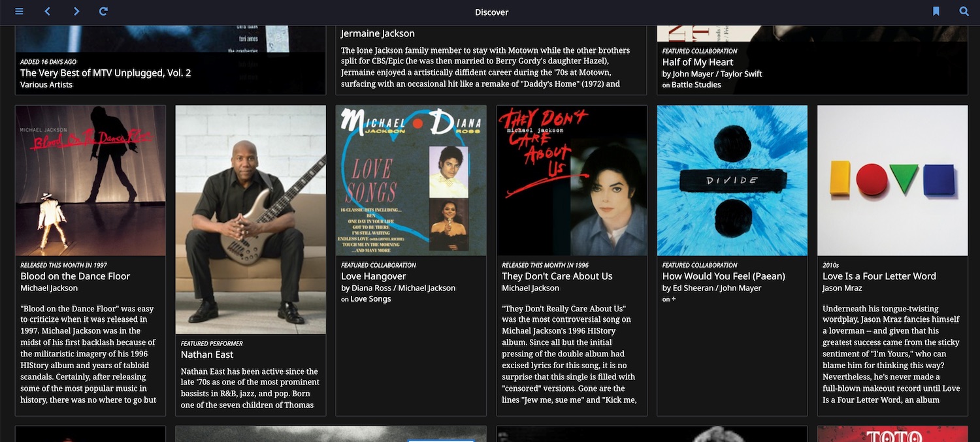Screen dimensions: 980x442
Task: Open the Nathan East performer title
Action: point(207,355)
